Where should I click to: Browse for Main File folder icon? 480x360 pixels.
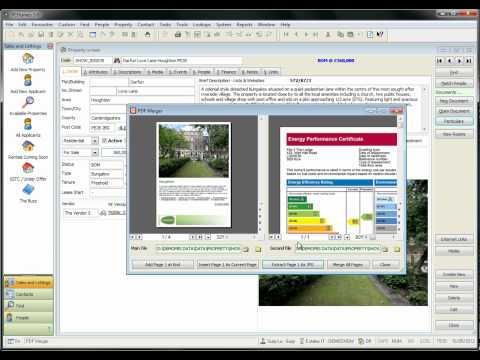tap(258, 249)
